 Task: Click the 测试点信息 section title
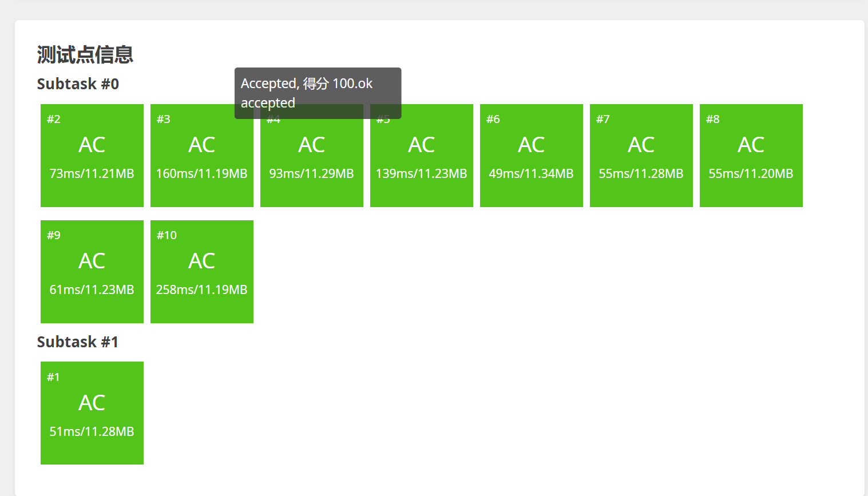85,55
